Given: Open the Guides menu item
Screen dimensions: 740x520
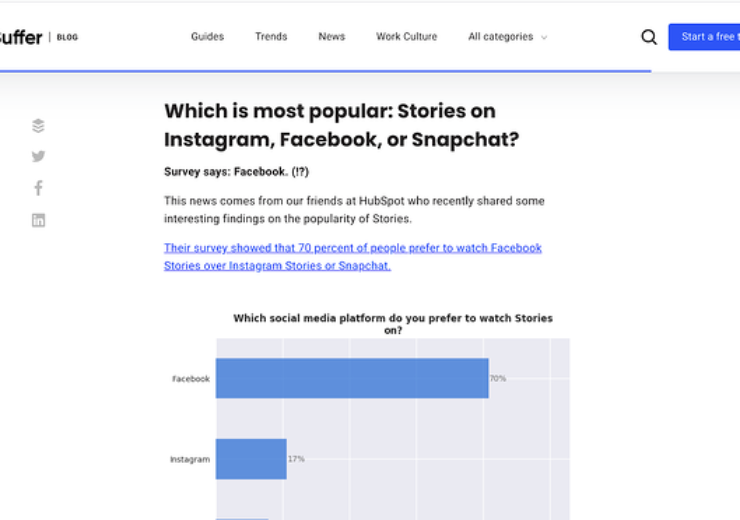Looking at the screenshot, I should pos(207,37).
